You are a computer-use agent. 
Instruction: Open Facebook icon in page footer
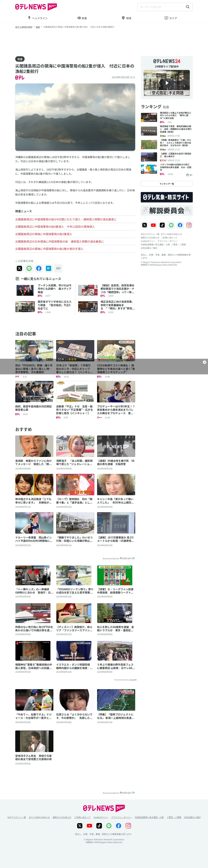[x=118, y=826]
